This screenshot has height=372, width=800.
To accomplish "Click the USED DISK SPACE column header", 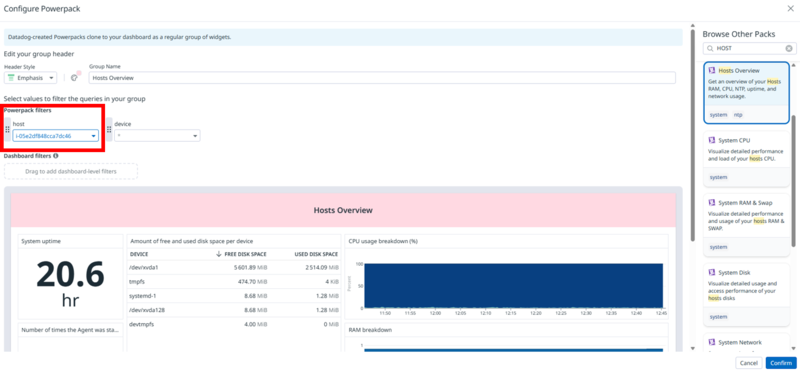I will pos(316,254).
